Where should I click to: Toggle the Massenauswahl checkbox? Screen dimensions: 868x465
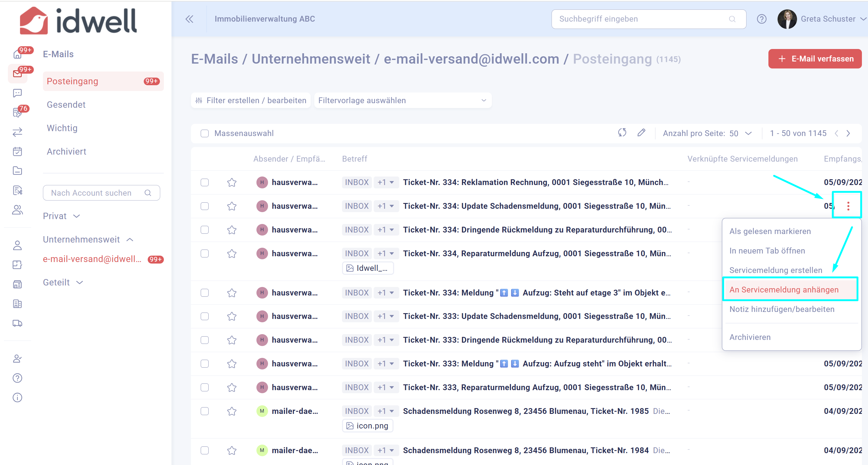tap(205, 133)
